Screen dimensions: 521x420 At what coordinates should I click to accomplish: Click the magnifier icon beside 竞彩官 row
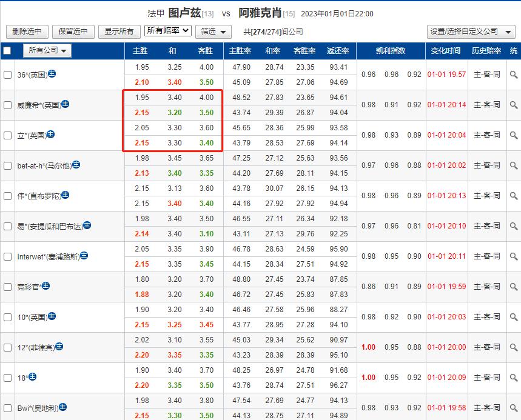(513, 287)
